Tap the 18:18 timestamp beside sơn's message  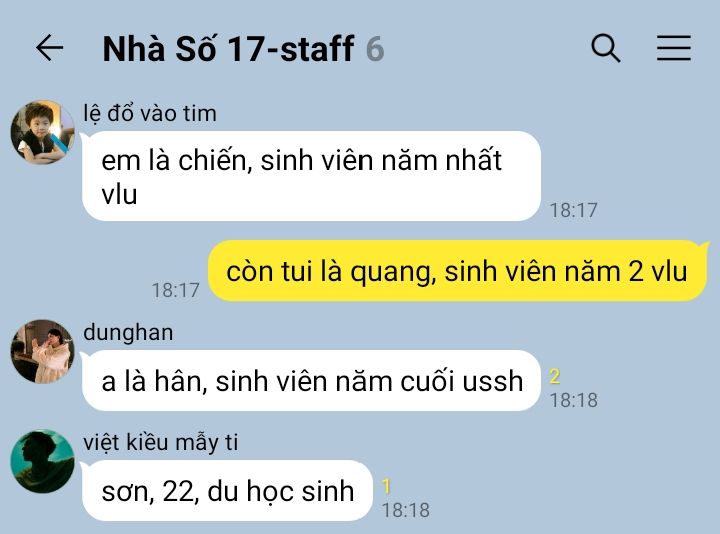coord(405,510)
